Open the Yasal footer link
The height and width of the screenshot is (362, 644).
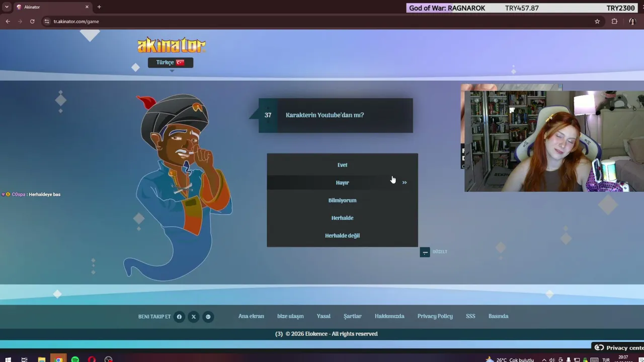pyautogui.click(x=324, y=316)
